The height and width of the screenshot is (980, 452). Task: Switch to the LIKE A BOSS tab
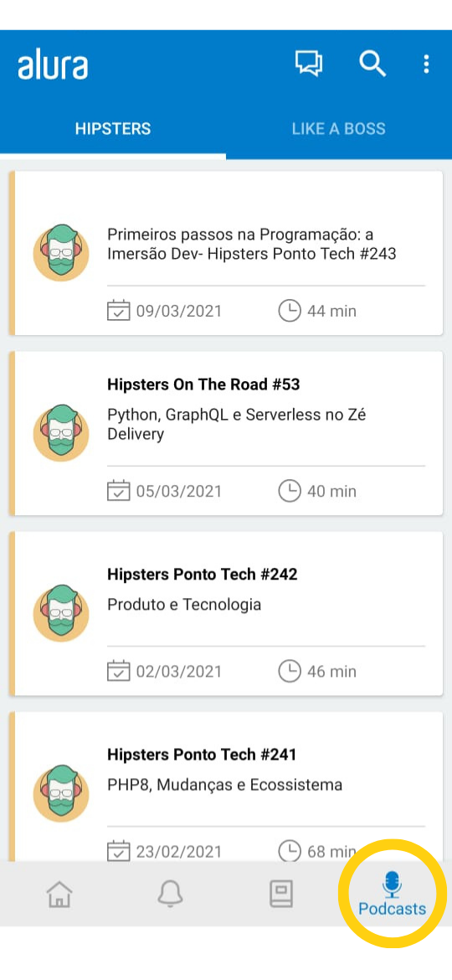[x=339, y=129]
